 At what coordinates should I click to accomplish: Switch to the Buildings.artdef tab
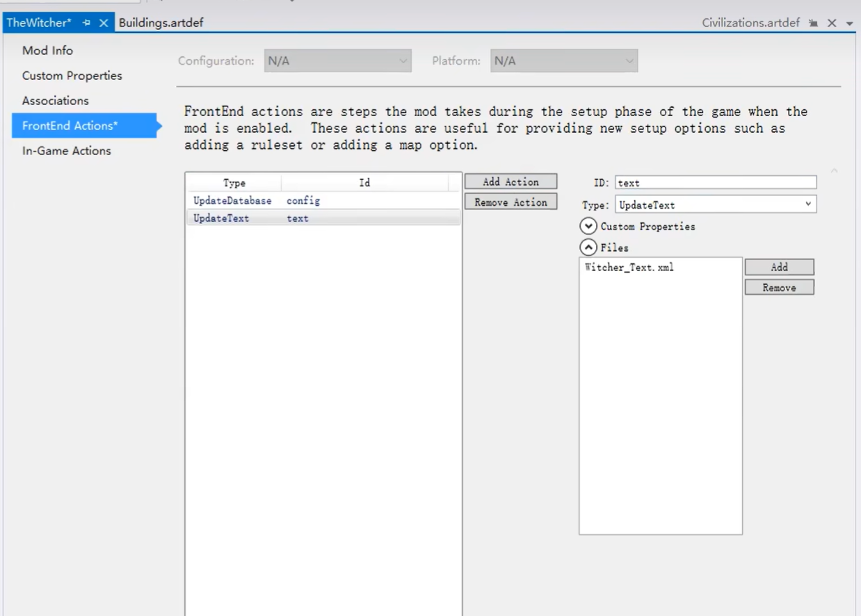click(161, 23)
